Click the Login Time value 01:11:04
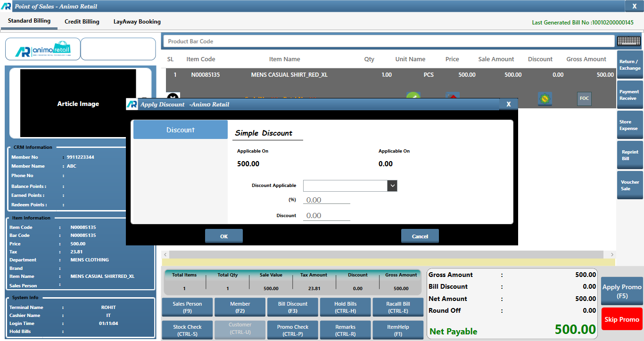The image size is (644, 341). (x=108, y=324)
